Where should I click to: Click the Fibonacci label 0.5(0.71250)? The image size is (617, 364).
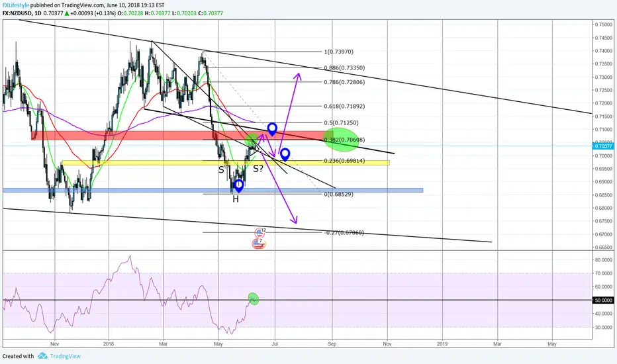[341, 123]
